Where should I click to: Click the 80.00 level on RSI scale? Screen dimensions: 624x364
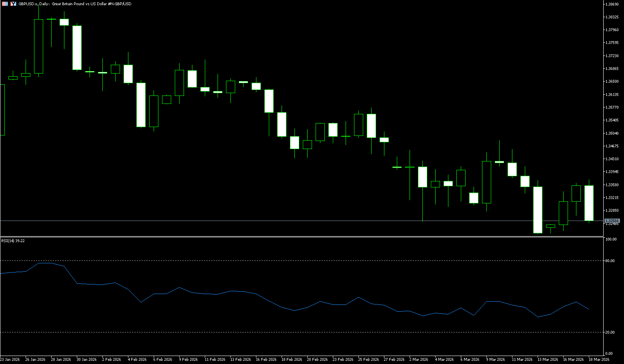pos(610,261)
